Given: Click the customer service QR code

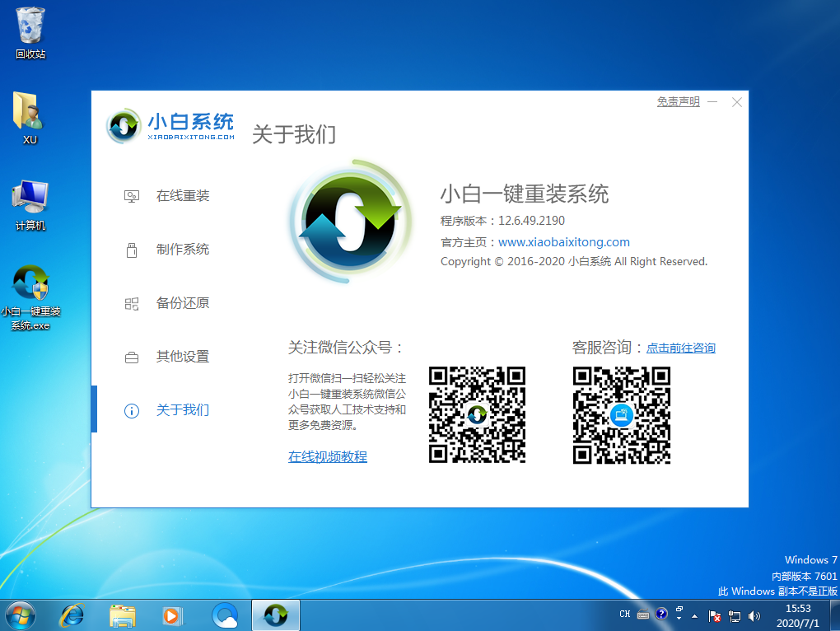Looking at the screenshot, I should tap(622, 414).
